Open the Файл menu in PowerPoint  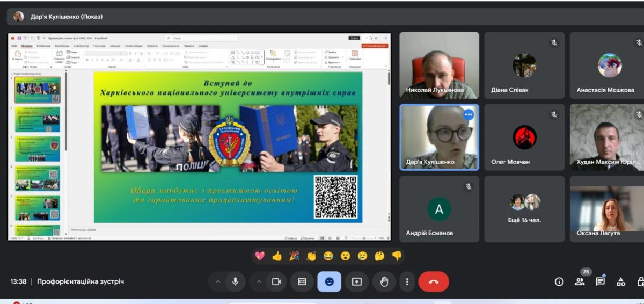tap(14, 46)
